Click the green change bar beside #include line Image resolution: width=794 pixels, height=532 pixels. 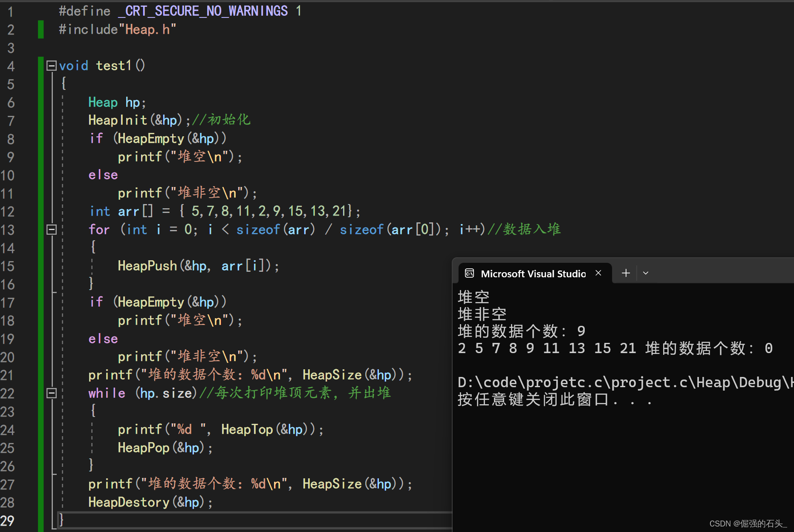tap(40, 29)
